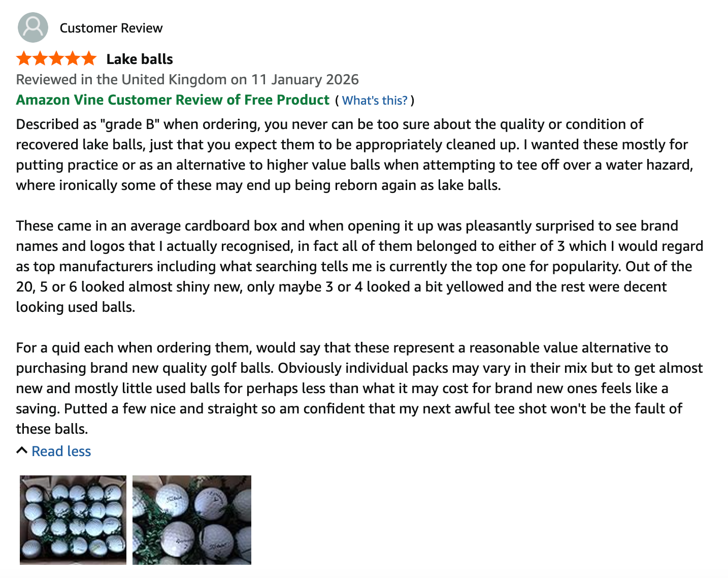Open the thumbnail showing the full box of golf balls
Screen dimensions: 728x578
(73, 520)
